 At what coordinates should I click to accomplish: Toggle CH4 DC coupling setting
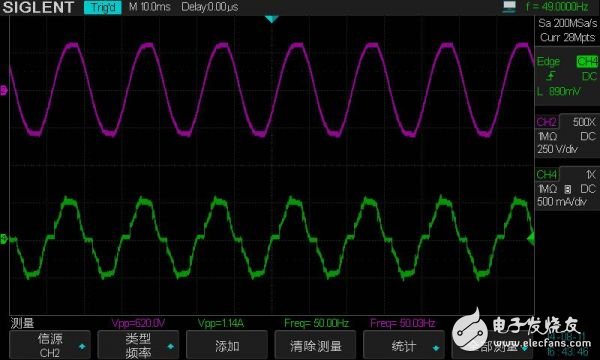[x=588, y=189]
